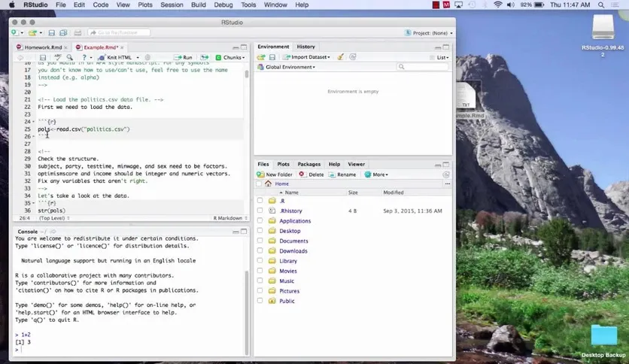629x364 pixels.
Task: Maximize the Files pane
Action: tap(445, 165)
